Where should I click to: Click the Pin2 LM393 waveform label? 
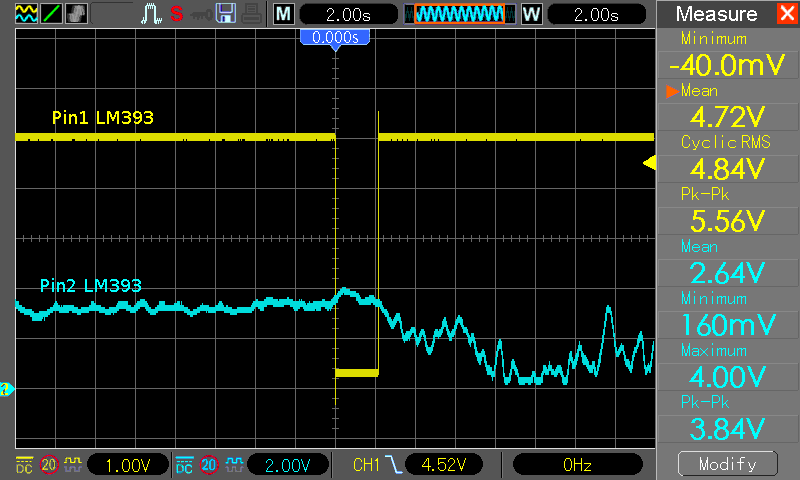90,285
